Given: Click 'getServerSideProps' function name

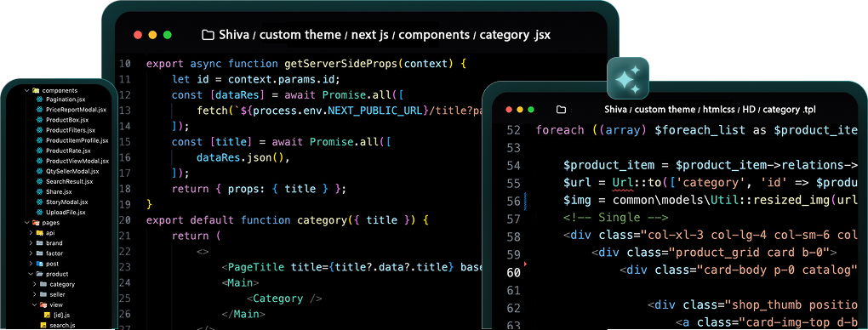Looking at the screenshot, I should [x=341, y=63].
